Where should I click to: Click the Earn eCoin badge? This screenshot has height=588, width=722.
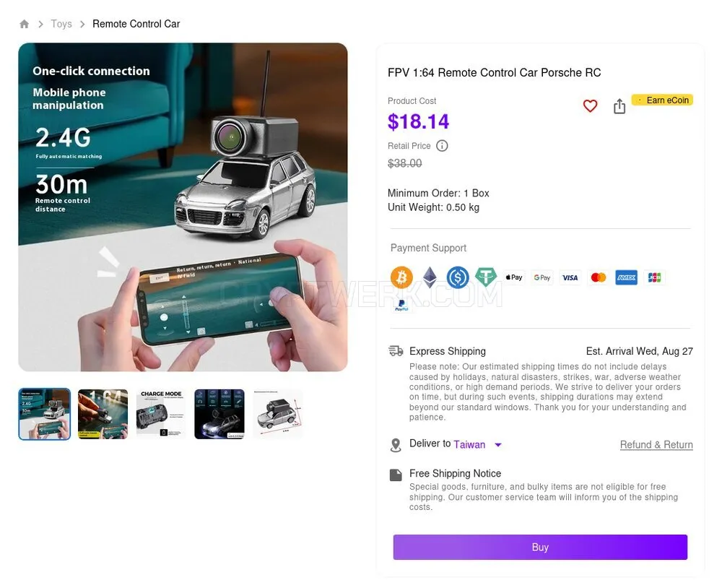coord(662,100)
